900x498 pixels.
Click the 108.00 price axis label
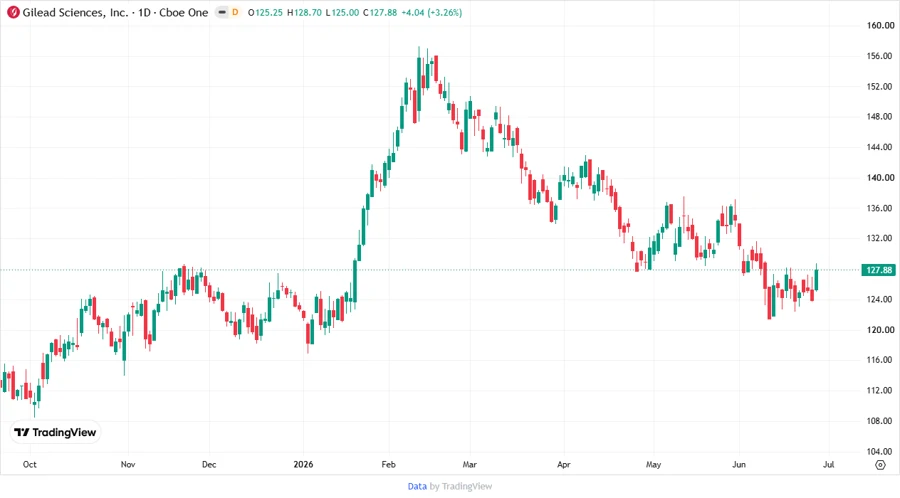pyautogui.click(x=880, y=421)
